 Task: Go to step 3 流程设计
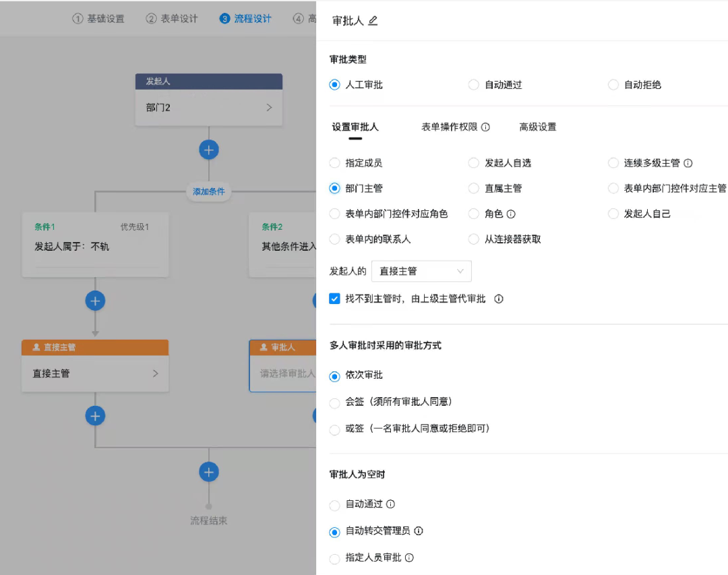point(245,19)
